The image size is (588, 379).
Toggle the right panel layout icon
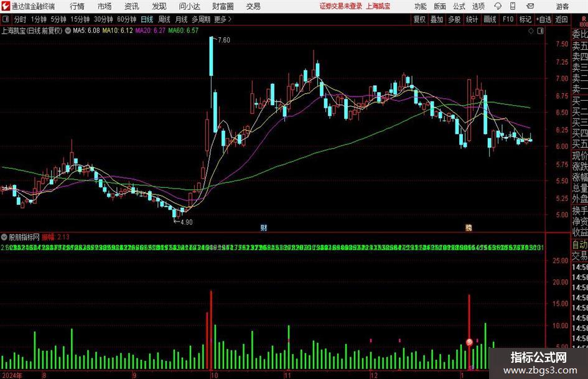[540, 31]
